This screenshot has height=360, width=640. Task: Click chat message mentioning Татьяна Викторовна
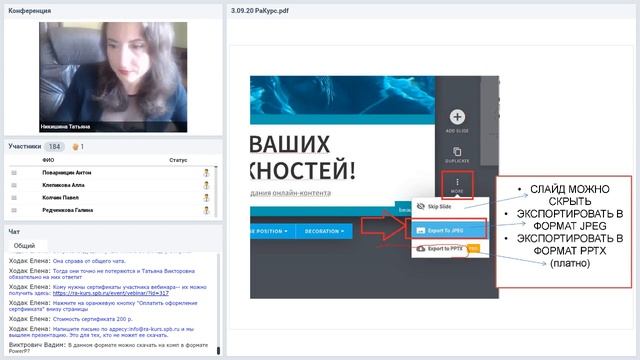coord(102,274)
